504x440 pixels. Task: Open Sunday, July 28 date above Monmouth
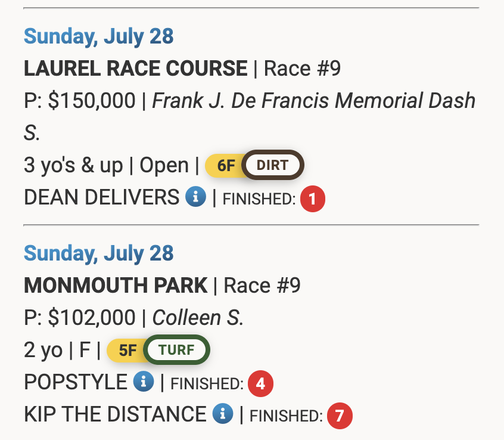98,253
